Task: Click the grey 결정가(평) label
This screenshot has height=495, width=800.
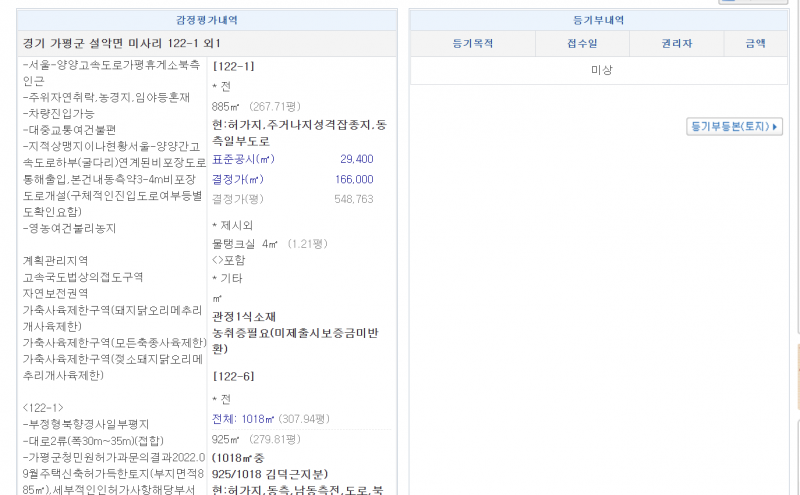Action: click(236, 199)
